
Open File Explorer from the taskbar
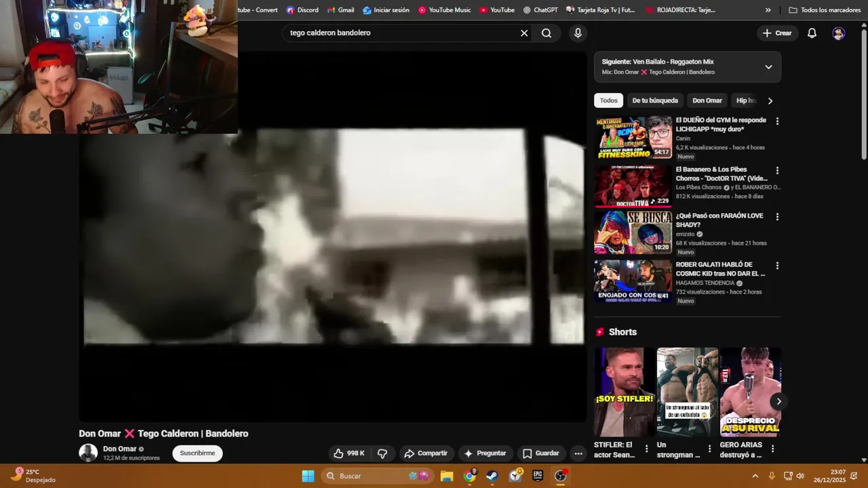coord(446,476)
